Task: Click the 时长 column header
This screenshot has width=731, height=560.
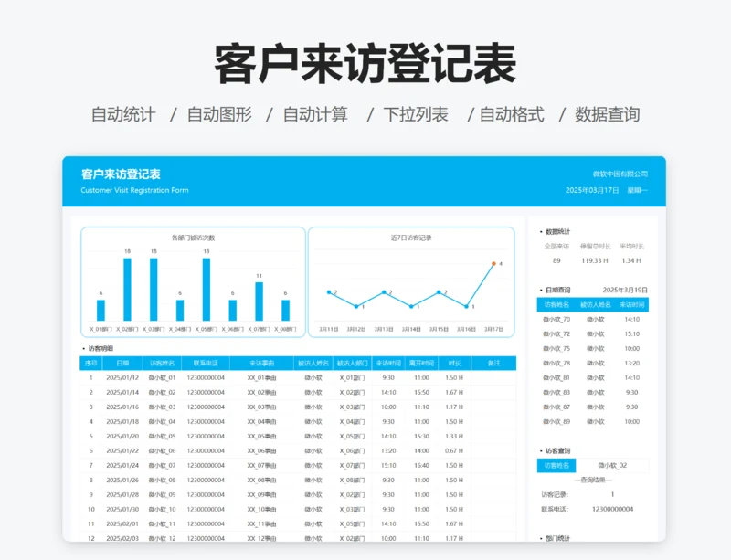Action: [x=454, y=364]
